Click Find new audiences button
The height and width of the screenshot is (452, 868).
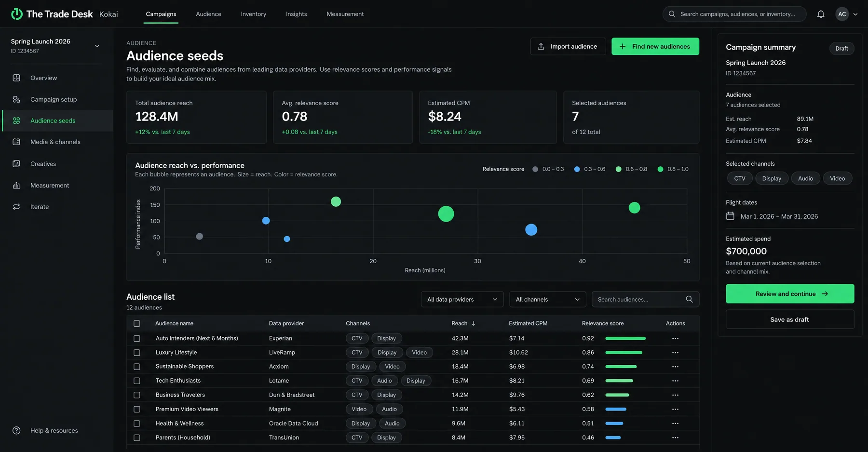pyautogui.click(x=655, y=46)
